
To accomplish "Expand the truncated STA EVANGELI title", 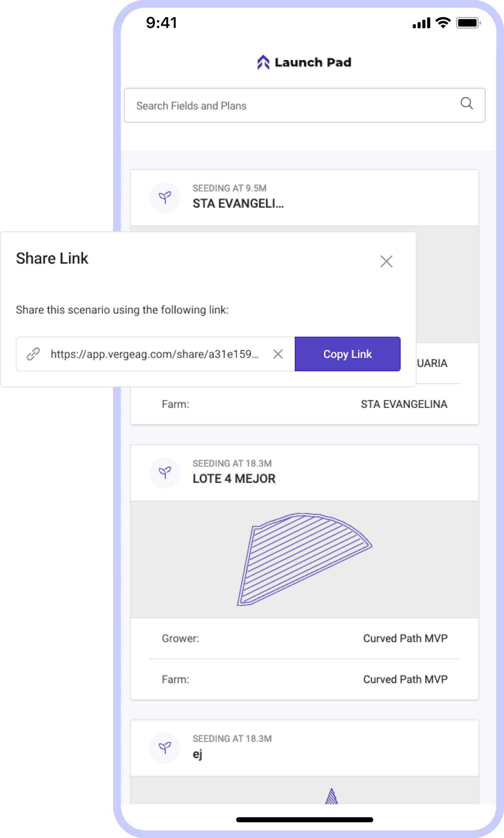I will click(x=238, y=204).
